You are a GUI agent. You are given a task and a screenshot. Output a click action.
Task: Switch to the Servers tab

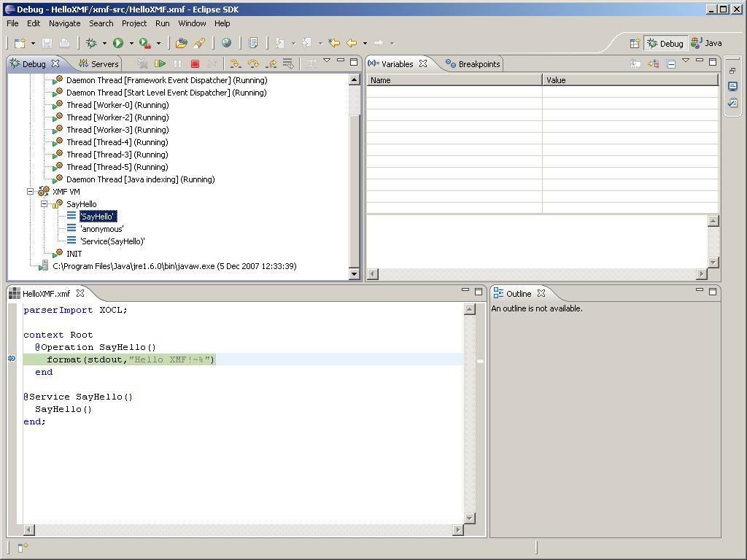coord(98,64)
